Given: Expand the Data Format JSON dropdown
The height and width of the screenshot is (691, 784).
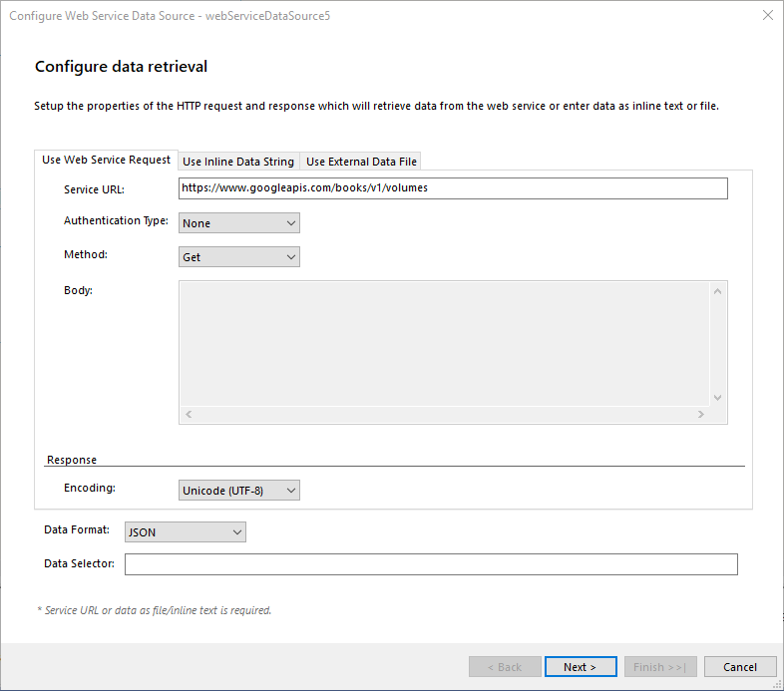Looking at the screenshot, I should [185, 532].
